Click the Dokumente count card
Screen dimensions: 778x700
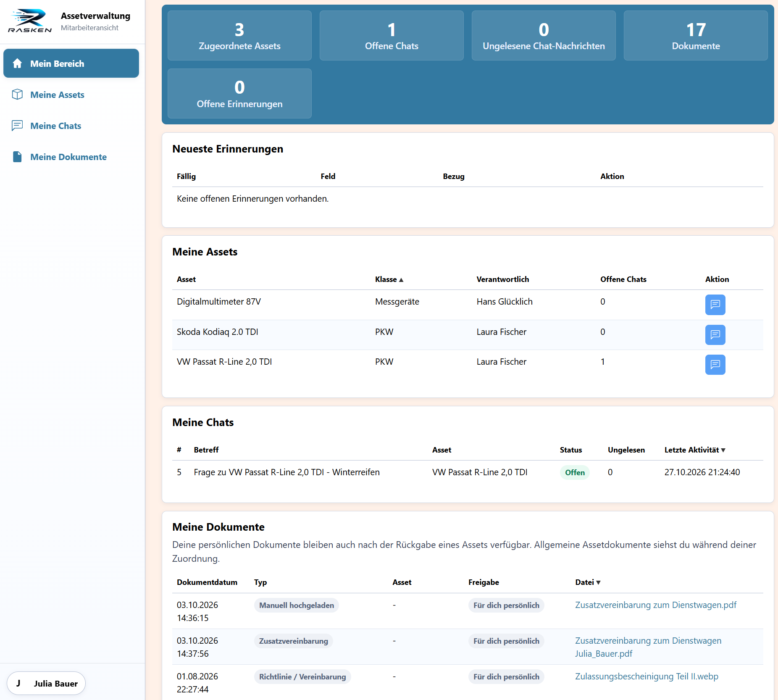coord(696,36)
